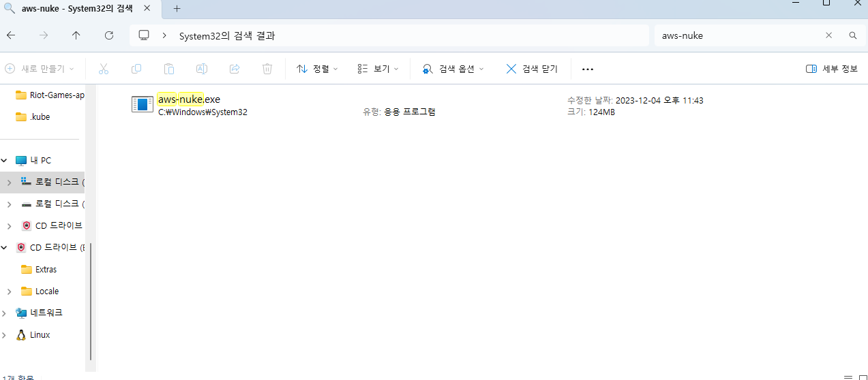Go back to previous folder
Viewport: 868px width, 380px height.
click(x=11, y=35)
